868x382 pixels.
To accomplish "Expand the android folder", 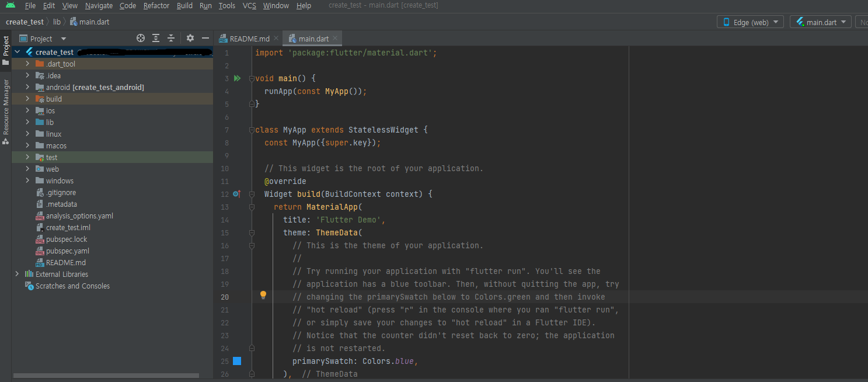I will tap(27, 87).
